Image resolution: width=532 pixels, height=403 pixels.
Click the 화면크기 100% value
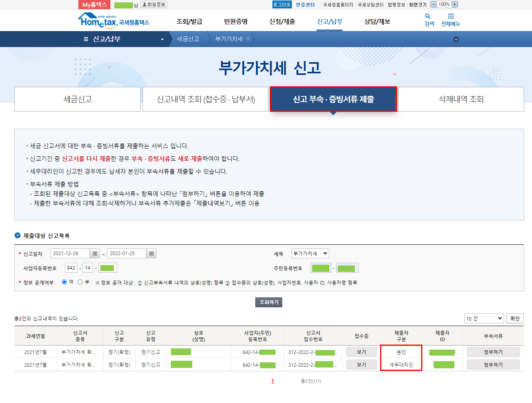(444, 4)
